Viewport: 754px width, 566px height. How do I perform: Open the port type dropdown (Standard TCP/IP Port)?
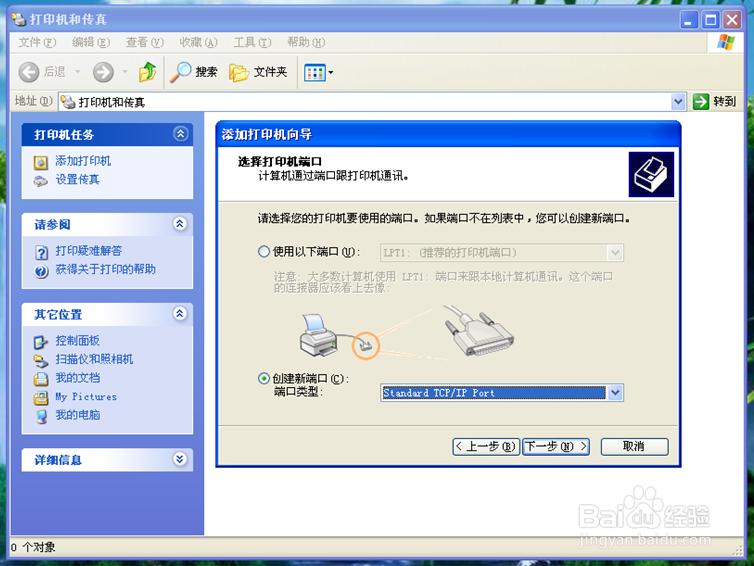click(x=616, y=393)
